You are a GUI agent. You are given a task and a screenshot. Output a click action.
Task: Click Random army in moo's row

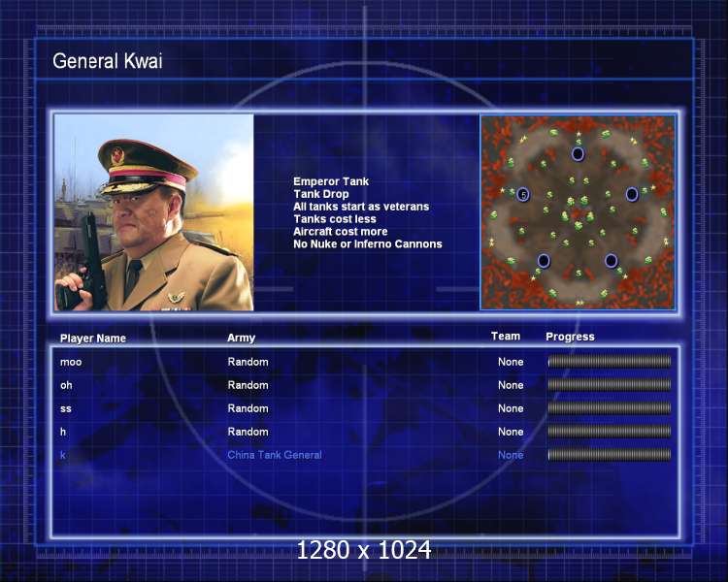coord(248,362)
